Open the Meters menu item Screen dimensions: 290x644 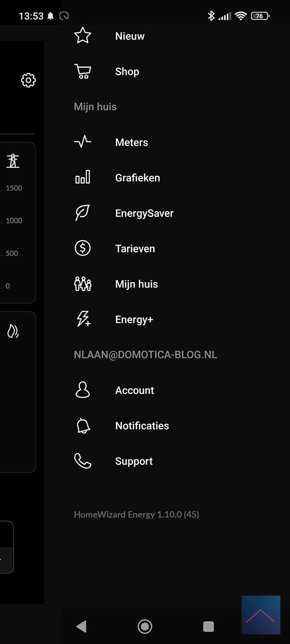pyautogui.click(x=131, y=143)
